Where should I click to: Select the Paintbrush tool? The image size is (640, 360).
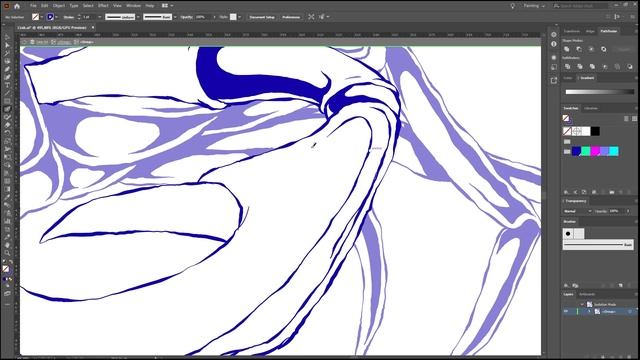tap(7, 109)
